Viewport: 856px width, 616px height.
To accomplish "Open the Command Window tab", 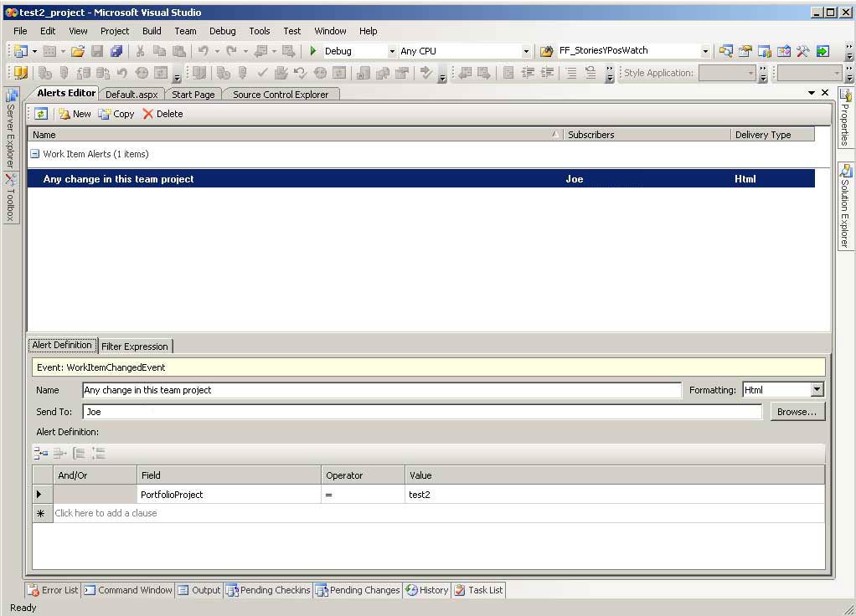I will 128,590.
